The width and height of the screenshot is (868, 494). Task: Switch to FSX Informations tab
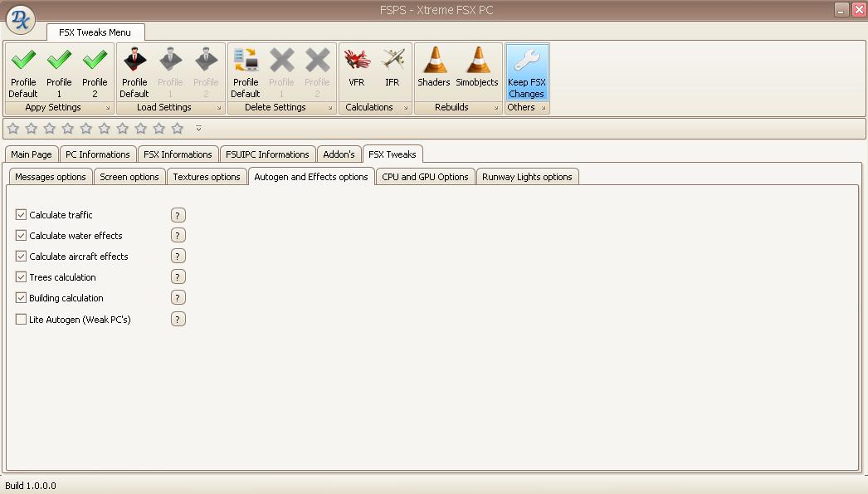178,154
